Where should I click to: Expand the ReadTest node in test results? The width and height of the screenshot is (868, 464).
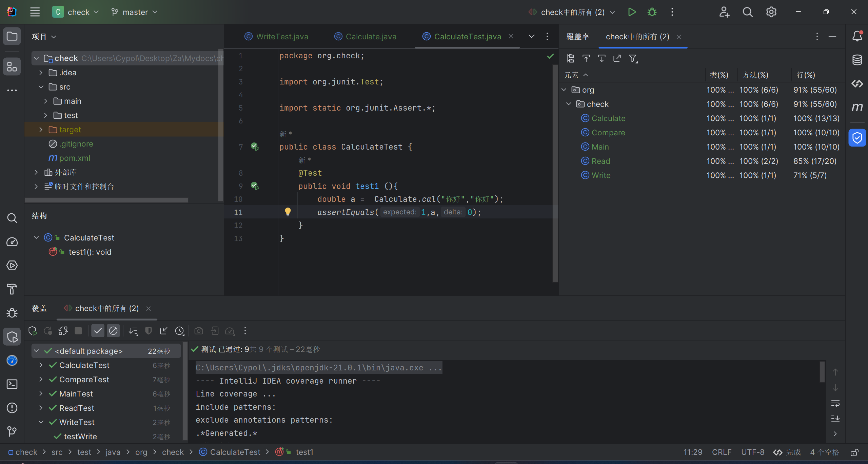(x=41, y=408)
